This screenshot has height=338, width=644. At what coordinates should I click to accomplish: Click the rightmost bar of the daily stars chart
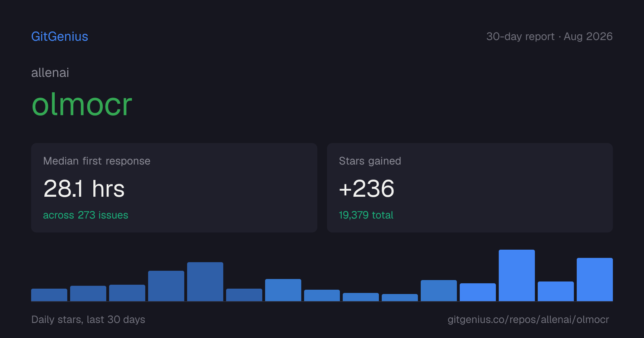click(x=595, y=279)
